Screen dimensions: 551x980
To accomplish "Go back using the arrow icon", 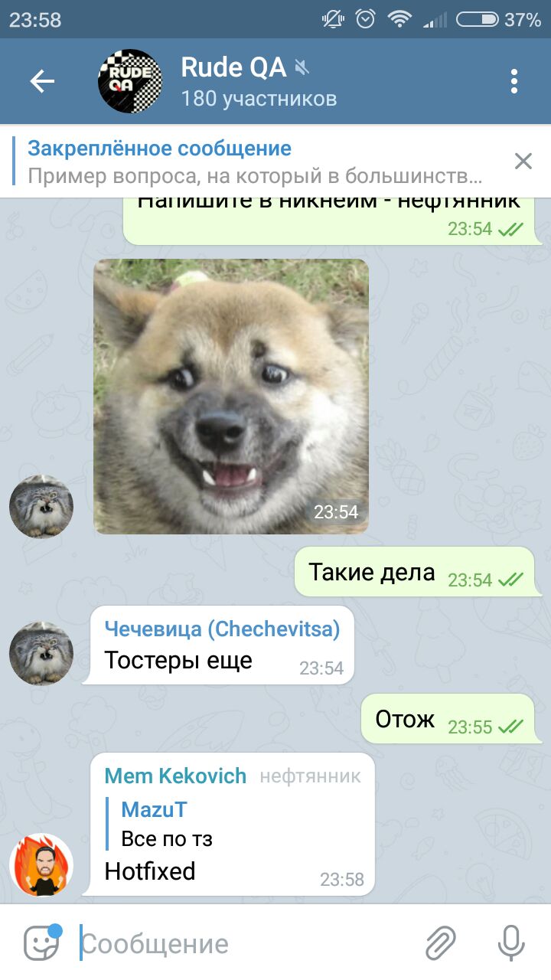I will 42,81.
